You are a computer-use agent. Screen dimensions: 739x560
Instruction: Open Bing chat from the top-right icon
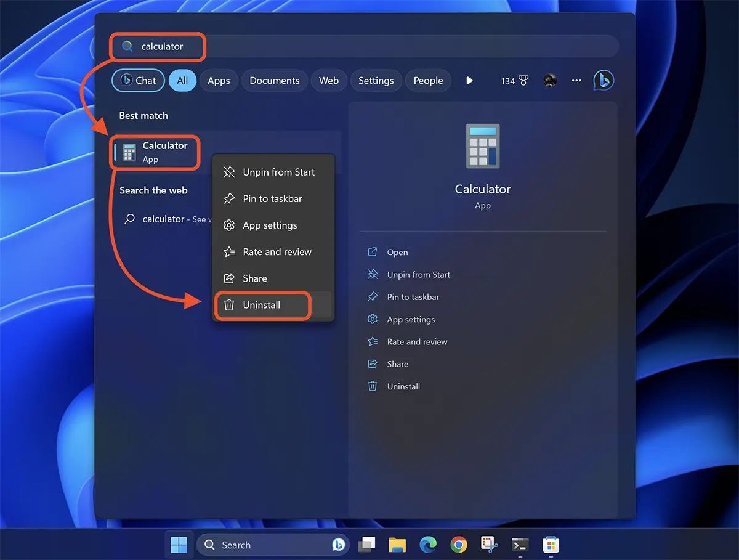(604, 81)
